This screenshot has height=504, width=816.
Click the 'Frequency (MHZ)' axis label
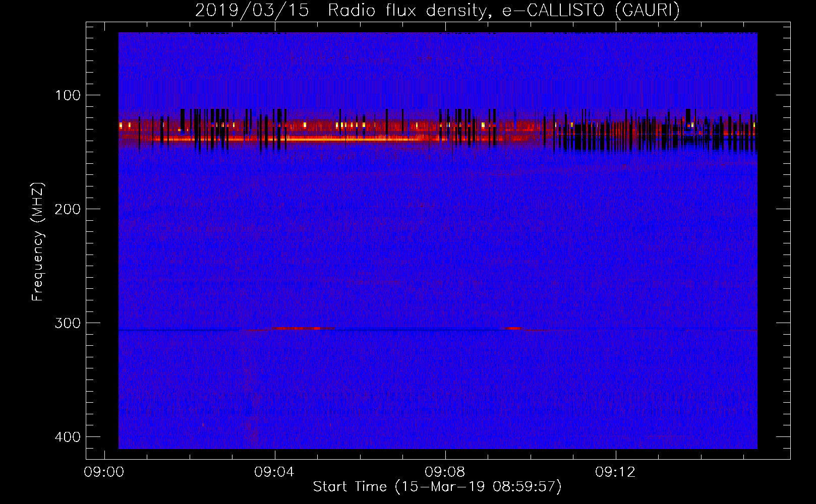(x=38, y=241)
